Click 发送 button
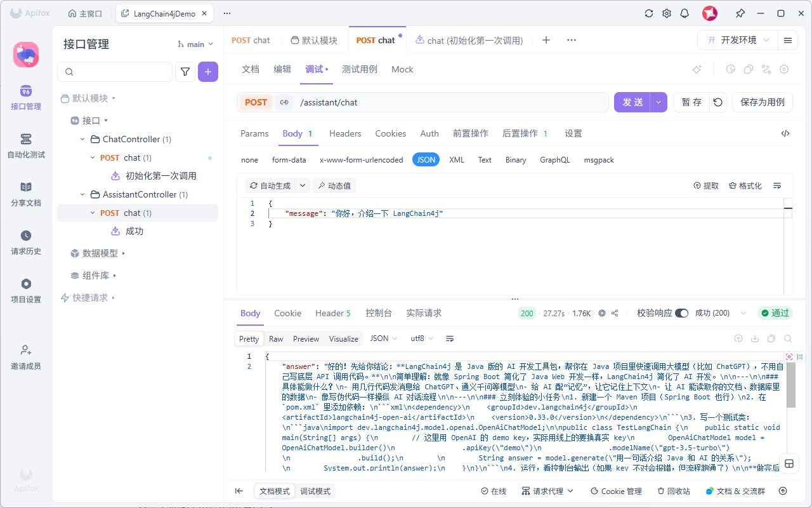The height and width of the screenshot is (508, 812). pos(632,102)
